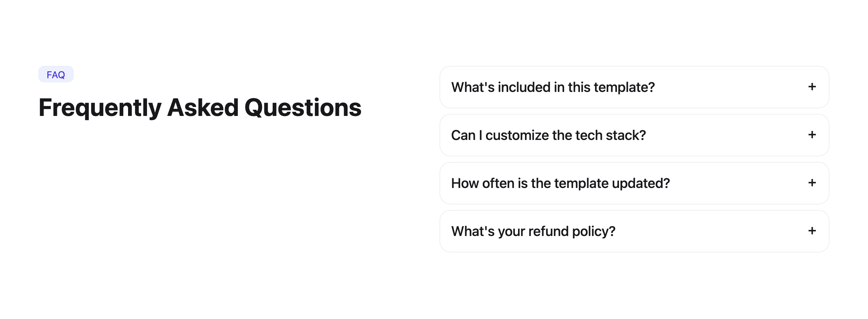This screenshot has height=319, width=868.
Task: Click the "Frequently Asked Questions" heading
Action: tap(200, 108)
